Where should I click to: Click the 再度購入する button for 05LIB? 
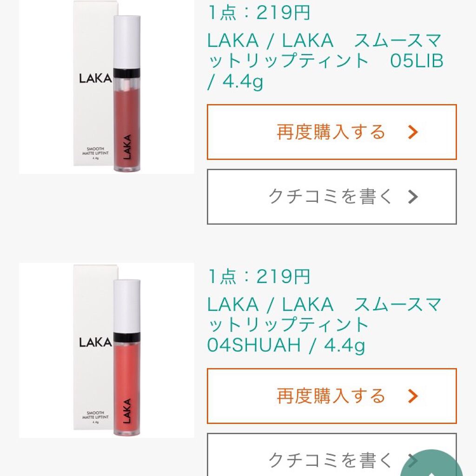tap(331, 132)
